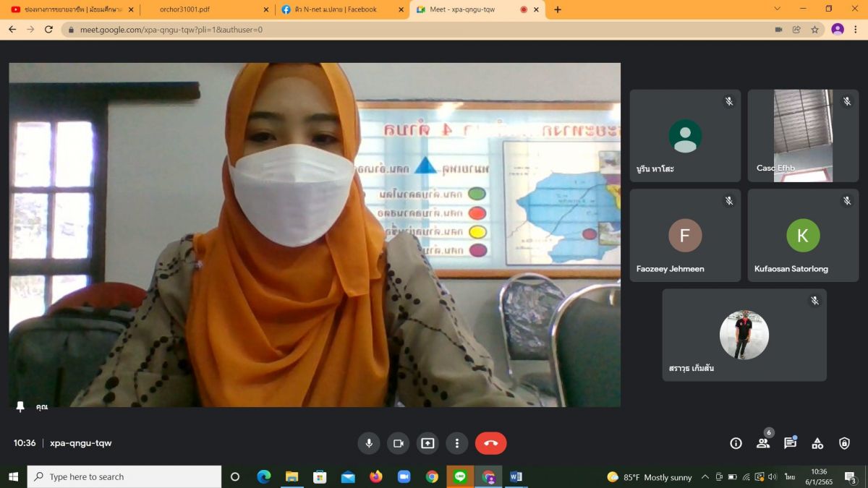Open the Meet activities icon
The width and height of the screenshot is (868, 488).
point(817,443)
